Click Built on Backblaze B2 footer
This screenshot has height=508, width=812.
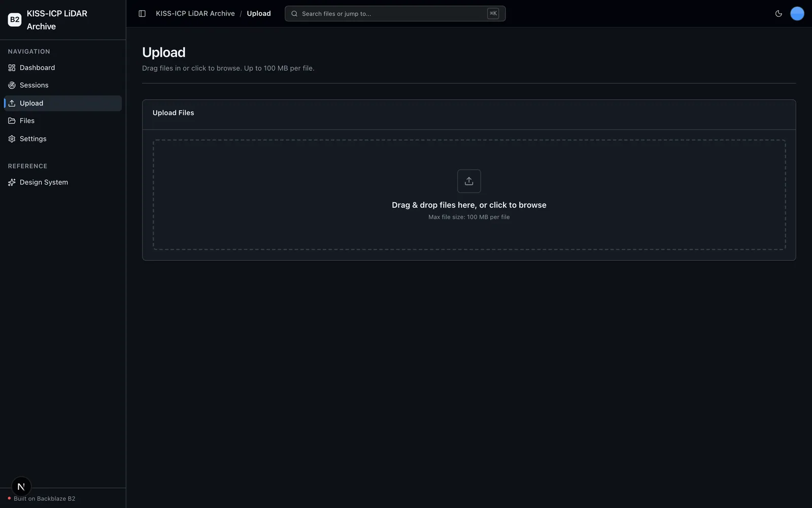click(45, 499)
